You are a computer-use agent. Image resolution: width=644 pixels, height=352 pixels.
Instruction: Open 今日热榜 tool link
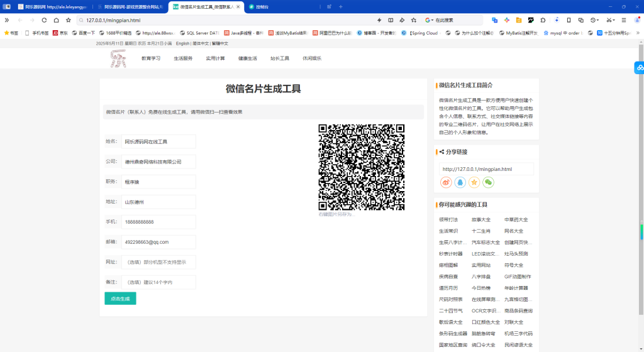click(x=481, y=288)
